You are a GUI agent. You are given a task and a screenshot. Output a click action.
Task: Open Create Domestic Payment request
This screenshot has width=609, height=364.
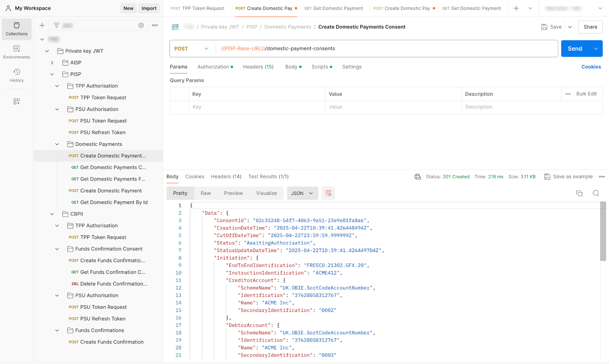[x=105, y=191]
